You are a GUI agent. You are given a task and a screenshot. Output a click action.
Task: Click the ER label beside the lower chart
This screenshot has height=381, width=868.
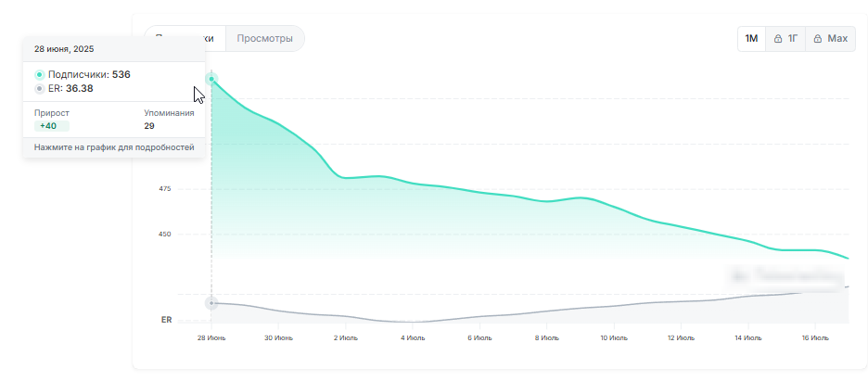point(166,320)
